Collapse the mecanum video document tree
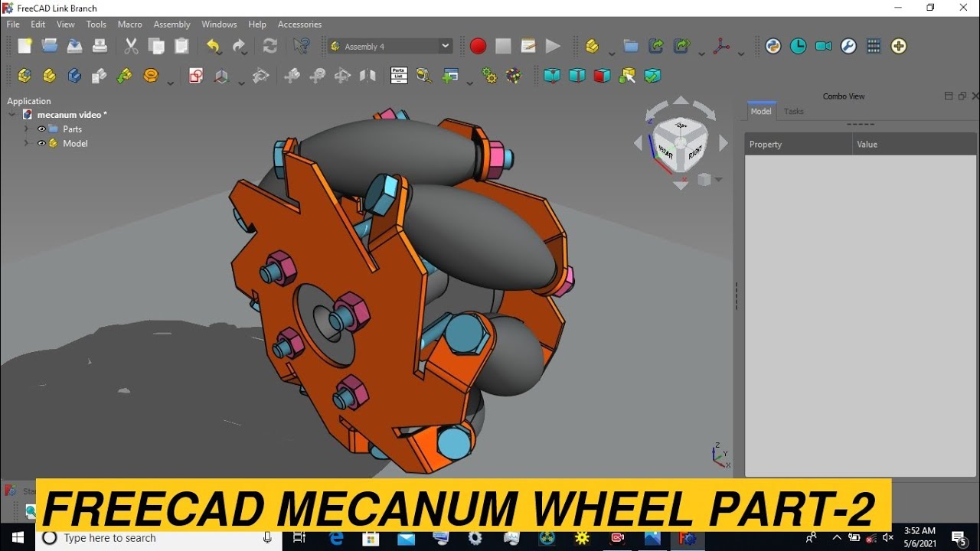Screen dimensions: 980x551 12,115
